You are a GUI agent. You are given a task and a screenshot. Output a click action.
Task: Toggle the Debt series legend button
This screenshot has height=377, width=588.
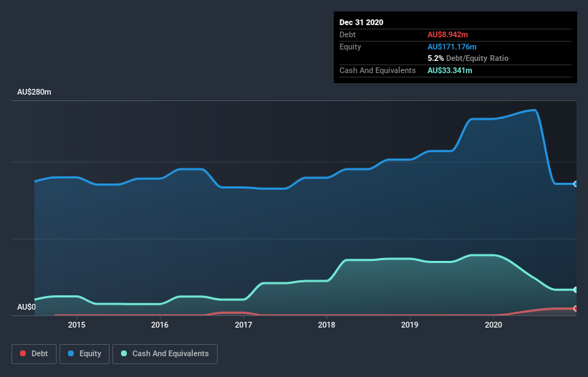click(34, 354)
